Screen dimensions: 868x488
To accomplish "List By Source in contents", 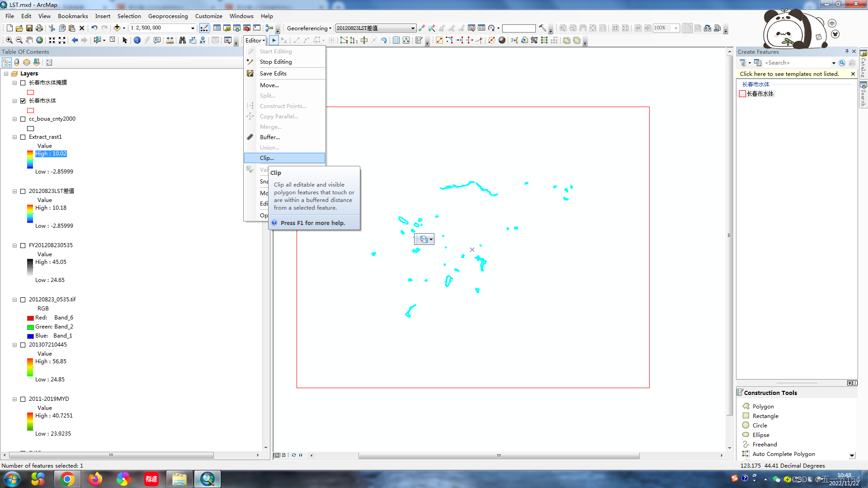I will [17, 62].
